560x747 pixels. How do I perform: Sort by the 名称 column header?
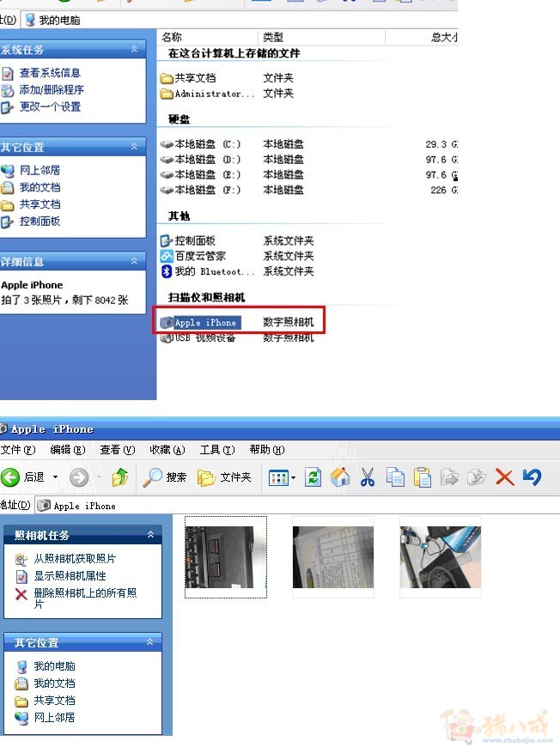pos(208,37)
